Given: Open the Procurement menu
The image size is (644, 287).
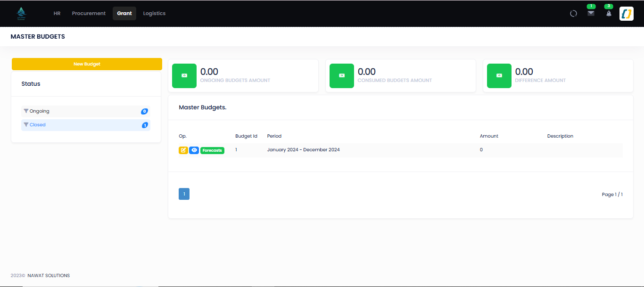Looking at the screenshot, I should (x=89, y=13).
